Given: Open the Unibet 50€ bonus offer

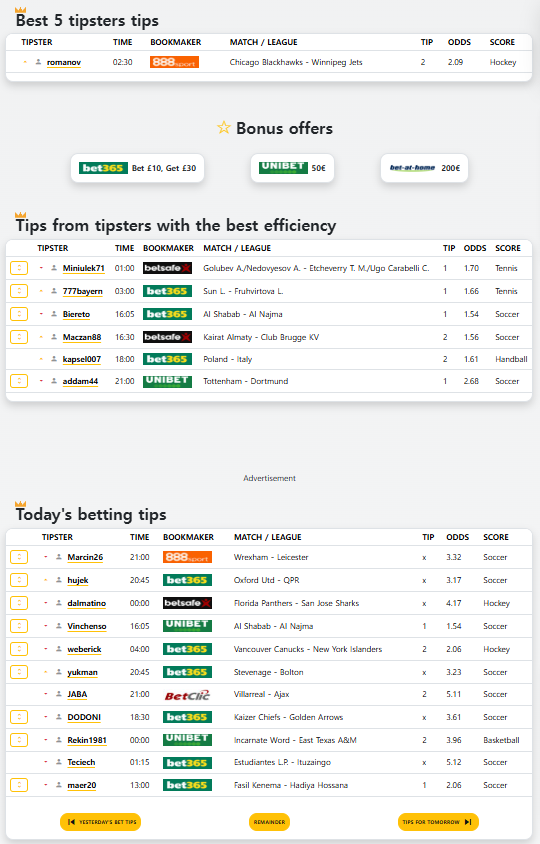Looking at the screenshot, I should click(x=292, y=168).
